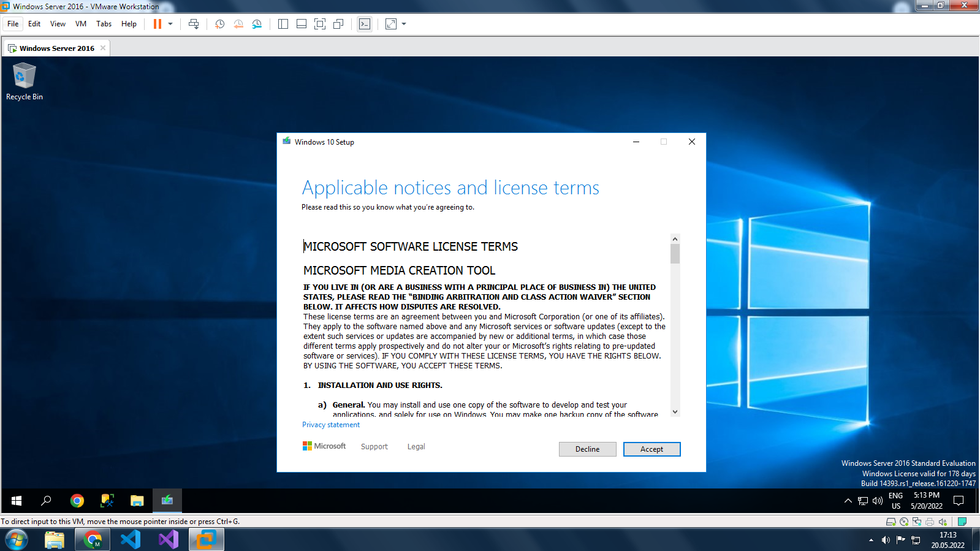980x551 pixels.
Task: Open search from the guest taskbar
Action: (46, 501)
